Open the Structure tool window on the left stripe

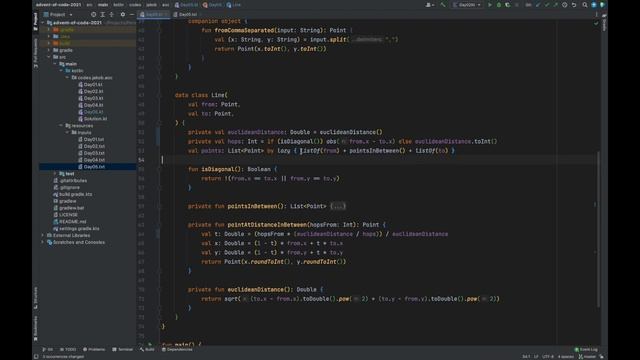coord(36,298)
